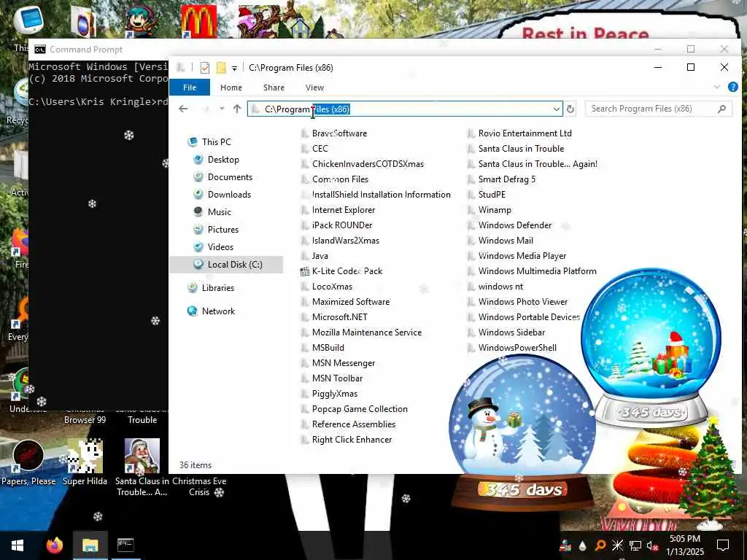
Task: Select Pictures in navigation pane
Action: pos(223,230)
